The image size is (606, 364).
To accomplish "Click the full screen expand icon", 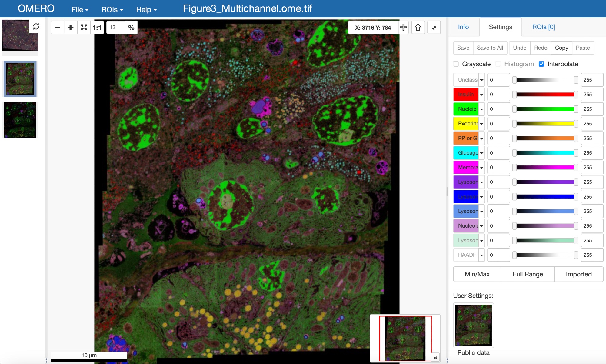I will pyautogui.click(x=434, y=28).
